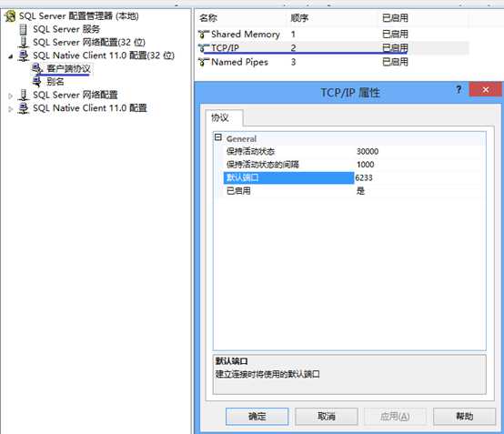Screen dimensions: 504x434
Task: Expand the SQL Server 网络配置 node
Action: pos(11,96)
